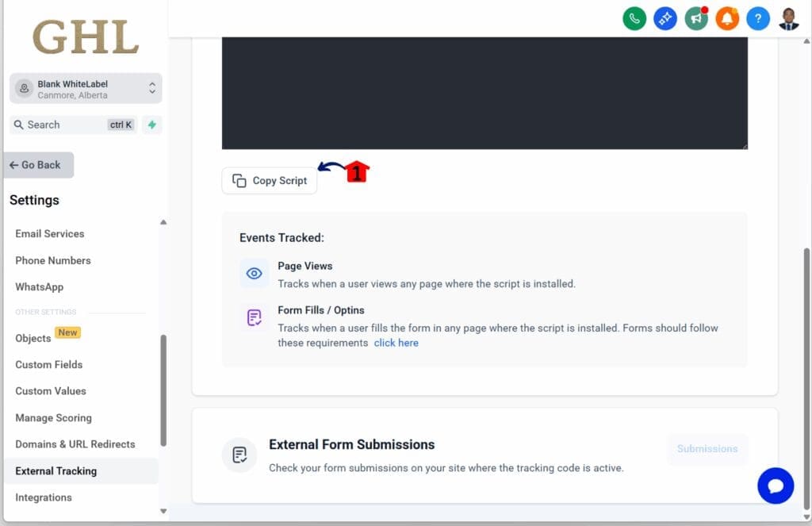Open the 'click here' requirements link

(x=396, y=343)
